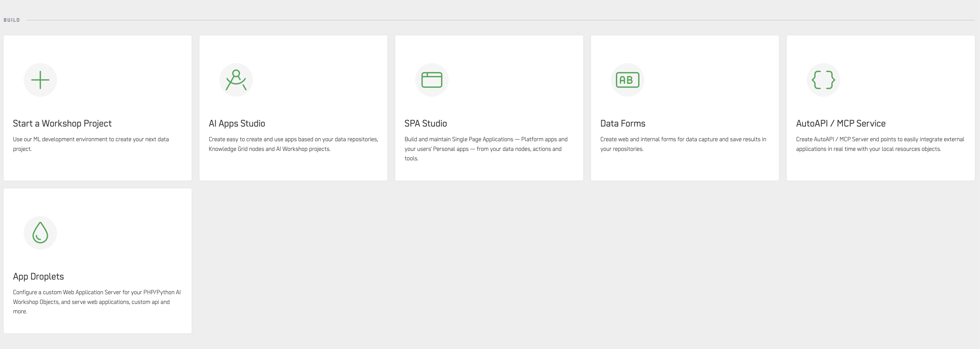Click the compass icon for AI Apps Studio
980x349 pixels.
point(236,80)
